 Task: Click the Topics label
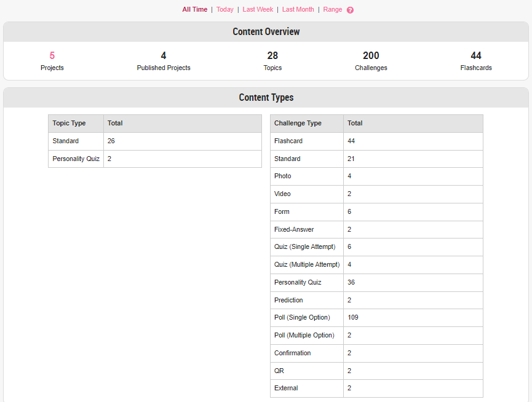[x=272, y=68]
